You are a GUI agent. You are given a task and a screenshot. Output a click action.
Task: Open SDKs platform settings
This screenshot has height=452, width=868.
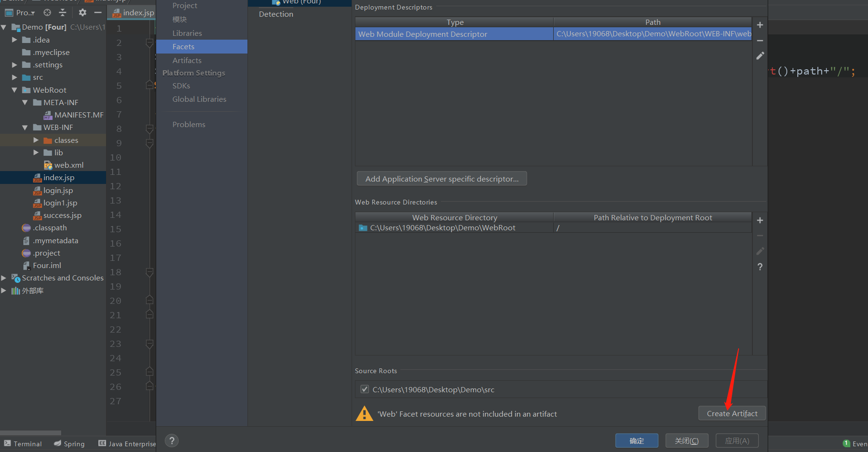tap(181, 86)
